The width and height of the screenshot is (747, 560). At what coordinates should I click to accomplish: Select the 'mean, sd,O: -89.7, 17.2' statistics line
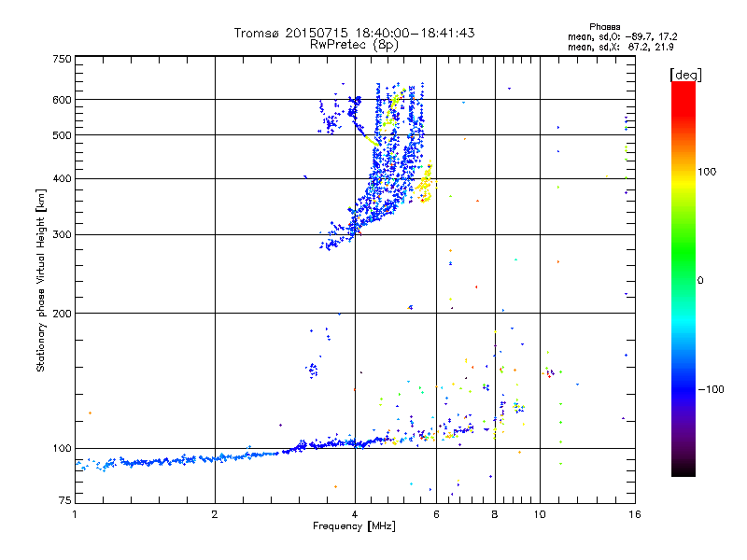click(x=622, y=36)
